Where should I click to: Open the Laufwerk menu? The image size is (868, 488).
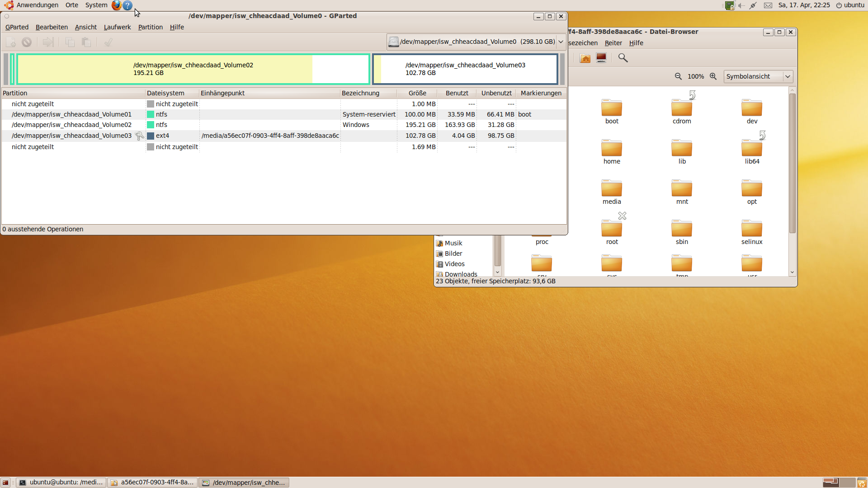[x=117, y=27]
